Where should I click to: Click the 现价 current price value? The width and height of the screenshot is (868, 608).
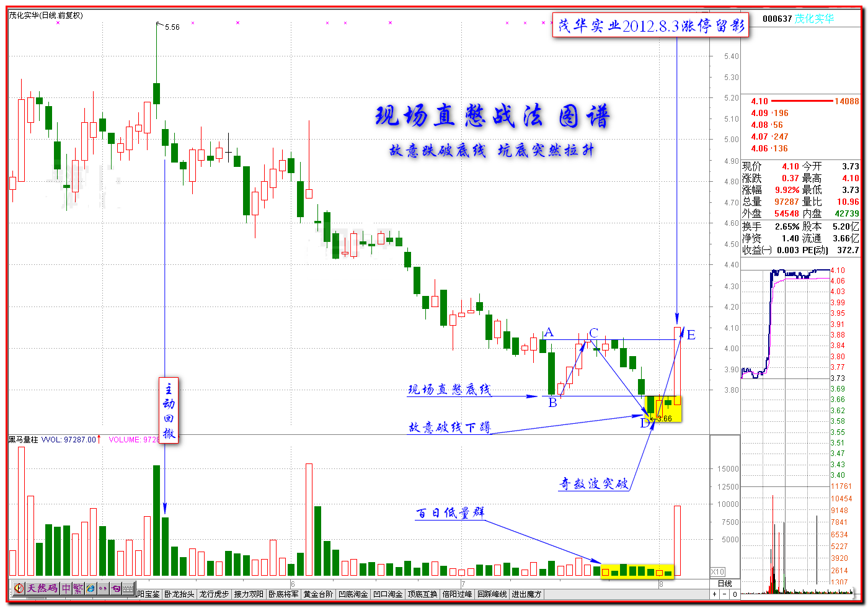pos(790,166)
